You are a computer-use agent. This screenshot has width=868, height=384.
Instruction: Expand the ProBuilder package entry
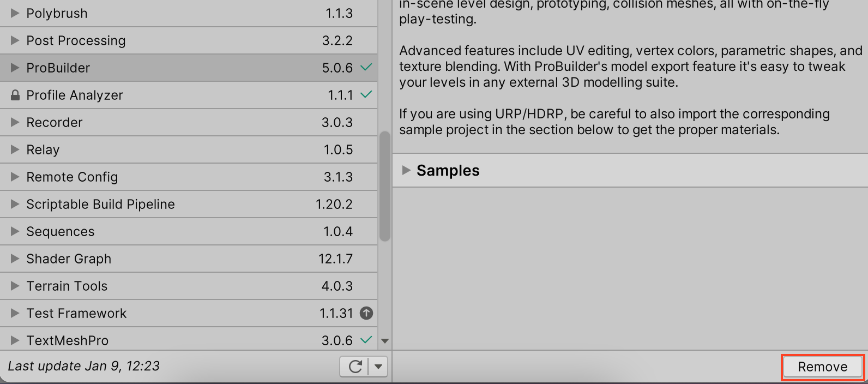(x=15, y=68)
